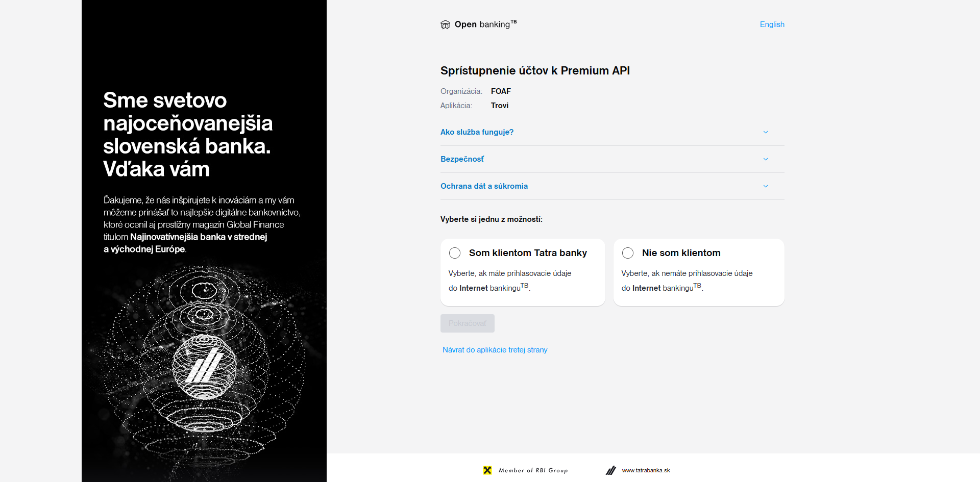The width and height of the screenshot is (980, 482).
Task: Select the Nie som klientom radio button
Action: 628,253
